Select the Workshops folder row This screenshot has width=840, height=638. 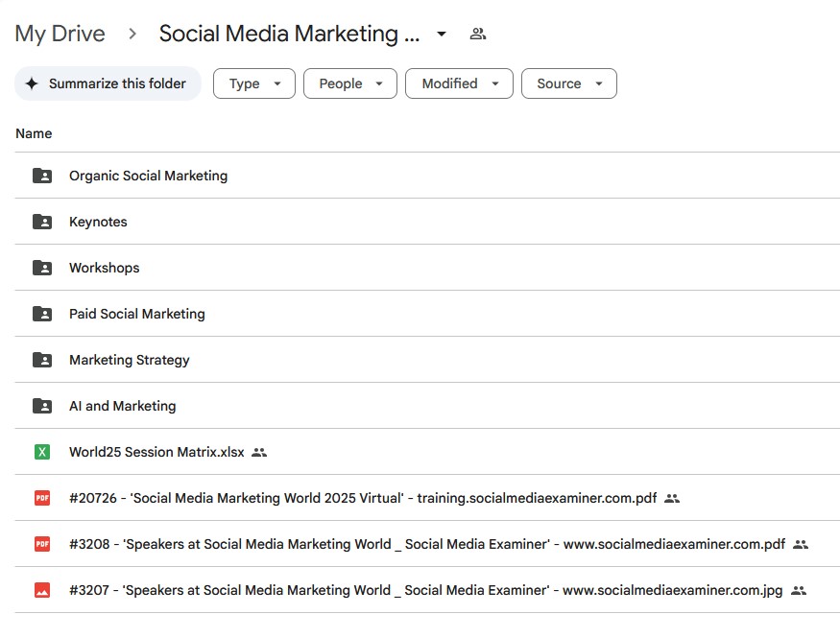(427, 268)
